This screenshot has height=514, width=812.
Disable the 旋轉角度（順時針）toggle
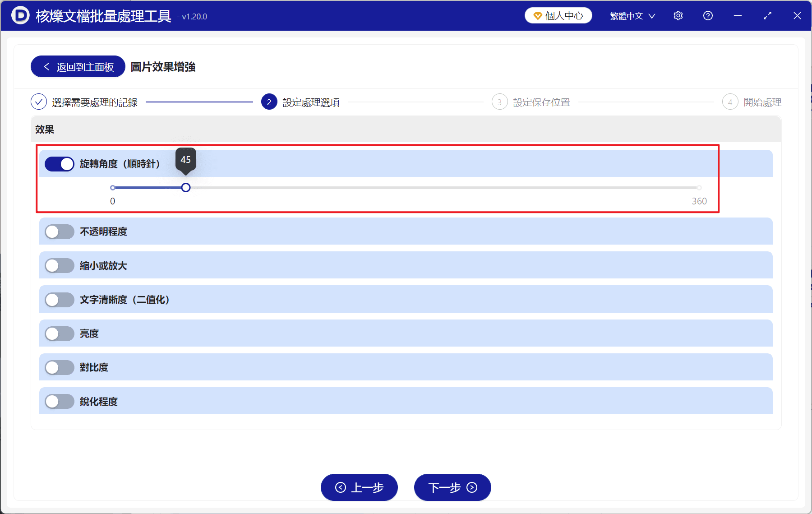(59, 164)
